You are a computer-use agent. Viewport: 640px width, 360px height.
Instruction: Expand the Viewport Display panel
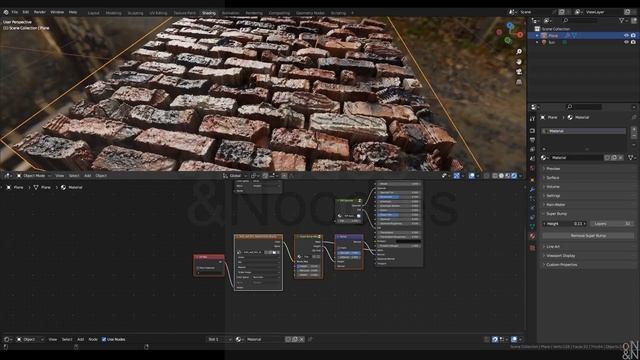[560, 256]
